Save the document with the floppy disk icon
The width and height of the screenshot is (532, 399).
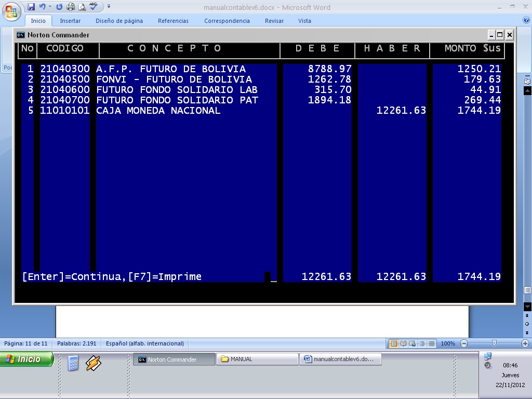click(x=31, y=7)
